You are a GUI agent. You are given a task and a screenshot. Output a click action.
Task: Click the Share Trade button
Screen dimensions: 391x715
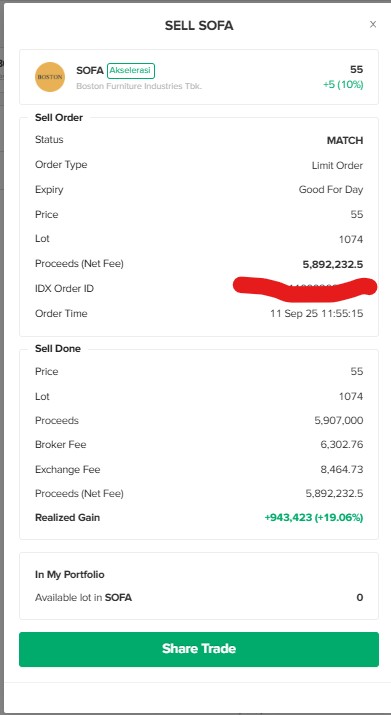tap(199, 649)
